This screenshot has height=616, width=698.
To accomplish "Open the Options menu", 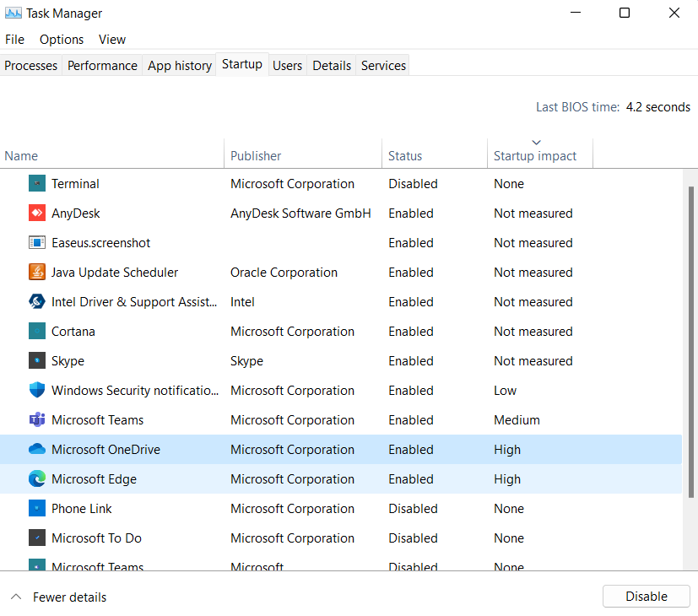I will pyautogui.click(x=61, y=39).
